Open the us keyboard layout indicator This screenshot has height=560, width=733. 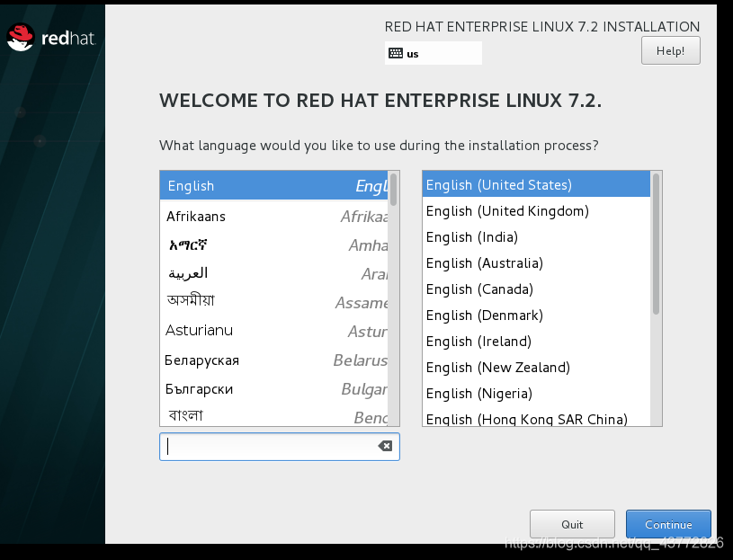click(433, 53)
